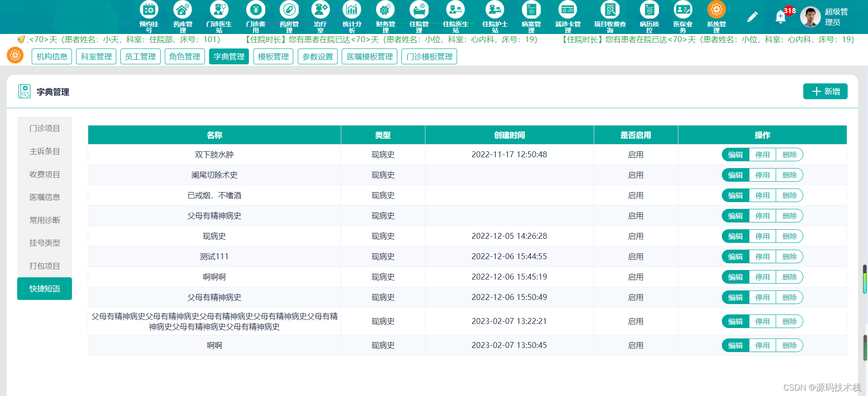Click the 新增 add button

[x=825, y=91]
